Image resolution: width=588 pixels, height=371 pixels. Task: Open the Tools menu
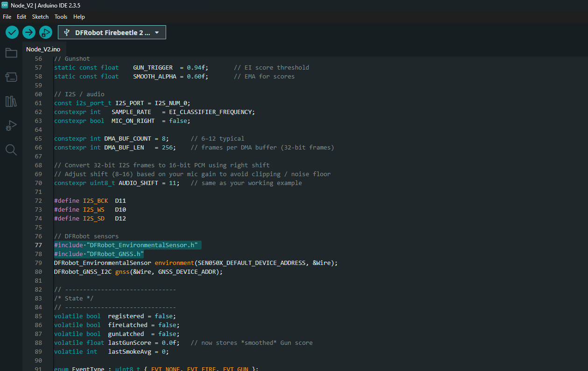61,17
